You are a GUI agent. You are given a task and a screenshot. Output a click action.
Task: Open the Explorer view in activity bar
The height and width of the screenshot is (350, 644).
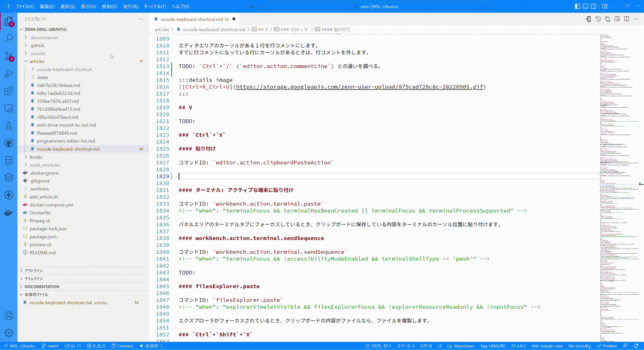coord(9,22)
